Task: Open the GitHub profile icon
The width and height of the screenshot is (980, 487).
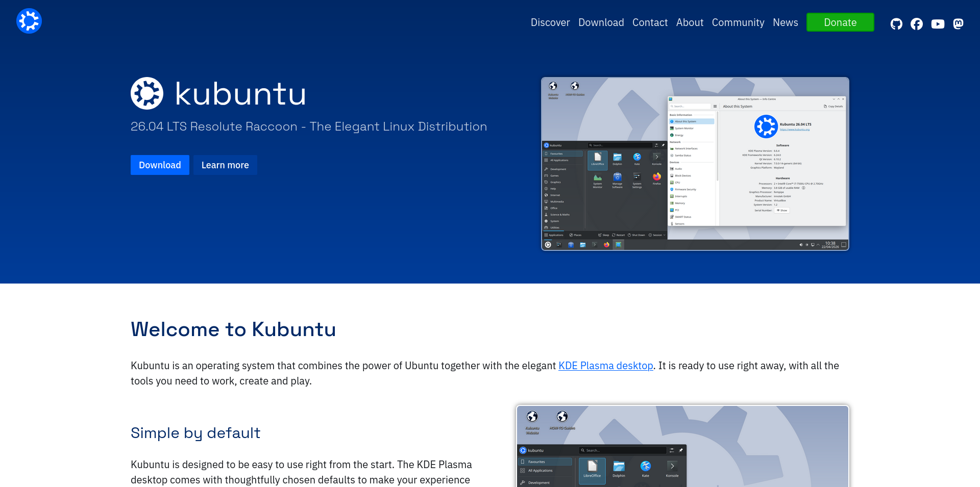Action: tap(896, 24)
